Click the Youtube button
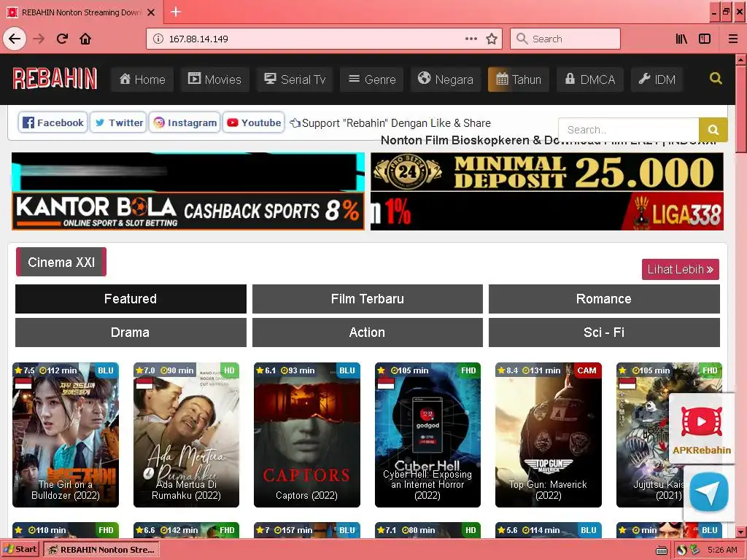The image size is (747, 560). pos(253,122)
